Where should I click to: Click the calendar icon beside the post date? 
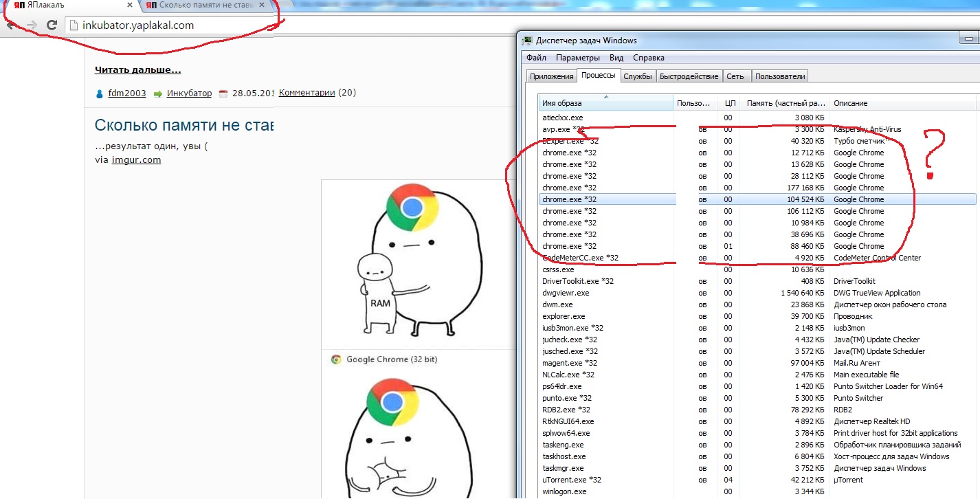coord(223,93)
